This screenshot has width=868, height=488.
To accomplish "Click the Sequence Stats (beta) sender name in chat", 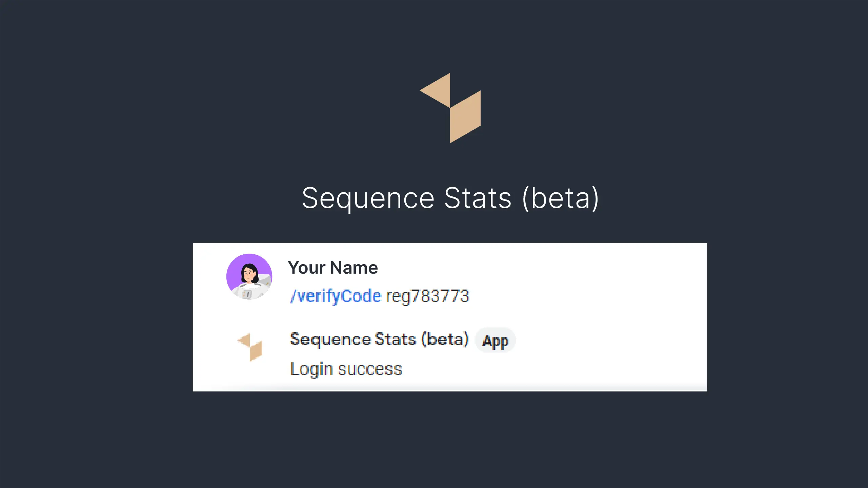I will [x=379, y=339].
